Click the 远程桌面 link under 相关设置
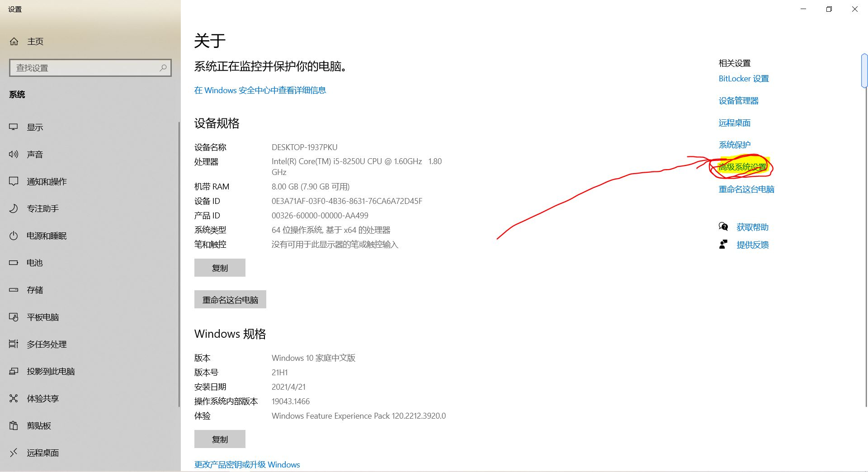The width and height of the screenshot is (868, 472). (x=735, y=123)
